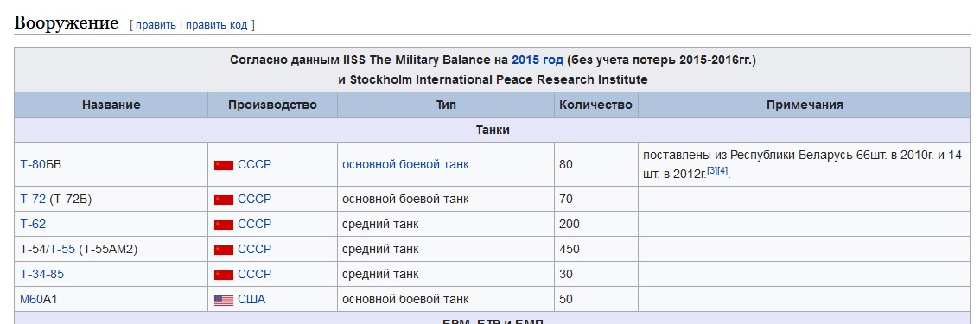Click the USSR flag icon in T-80БВ row

224,165
